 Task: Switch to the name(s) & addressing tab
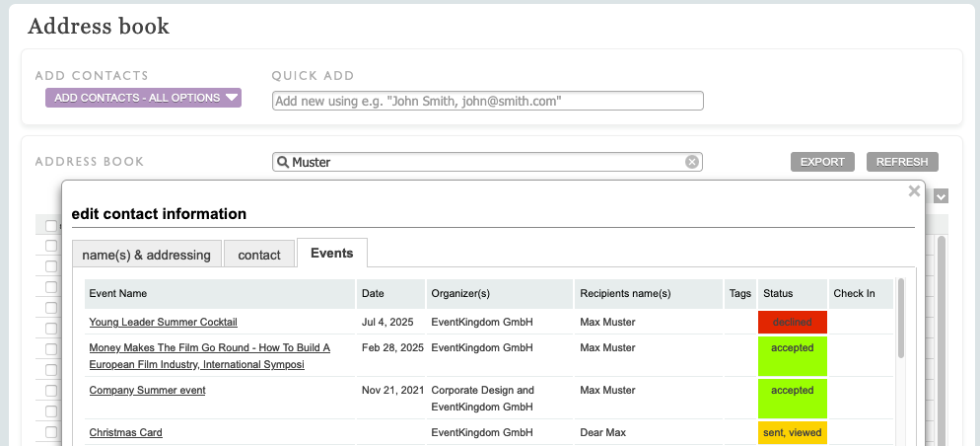tap(146, 255)
